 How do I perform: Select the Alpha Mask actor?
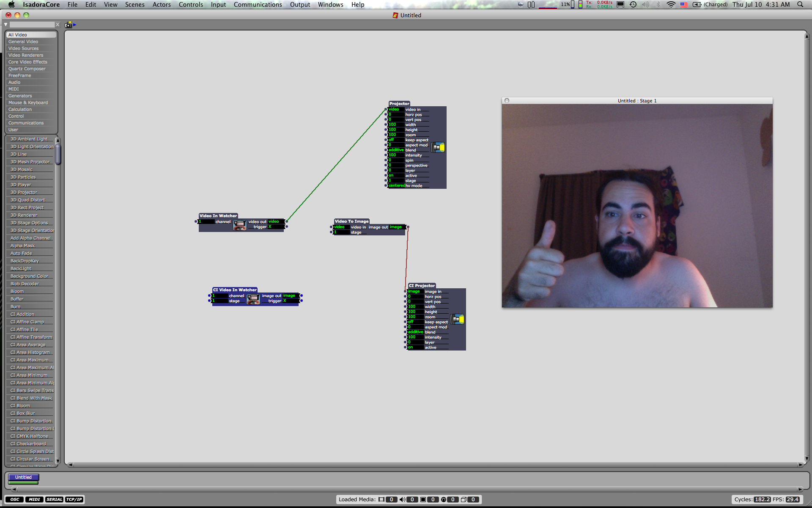pos(30,246)
